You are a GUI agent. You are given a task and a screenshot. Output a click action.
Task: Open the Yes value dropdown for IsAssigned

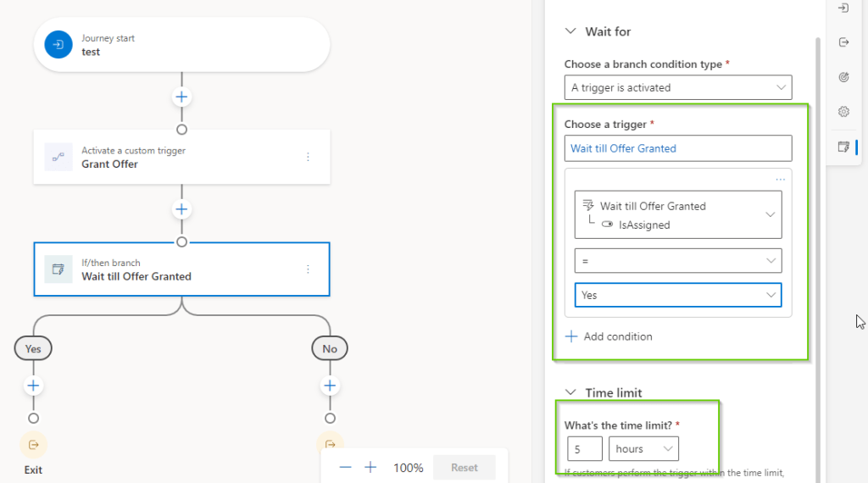point(678,295)
